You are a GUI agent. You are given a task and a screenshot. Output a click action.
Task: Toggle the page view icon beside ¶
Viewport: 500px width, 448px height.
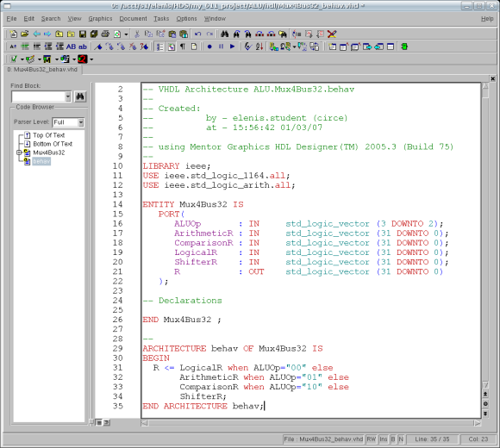pos(194,47)
